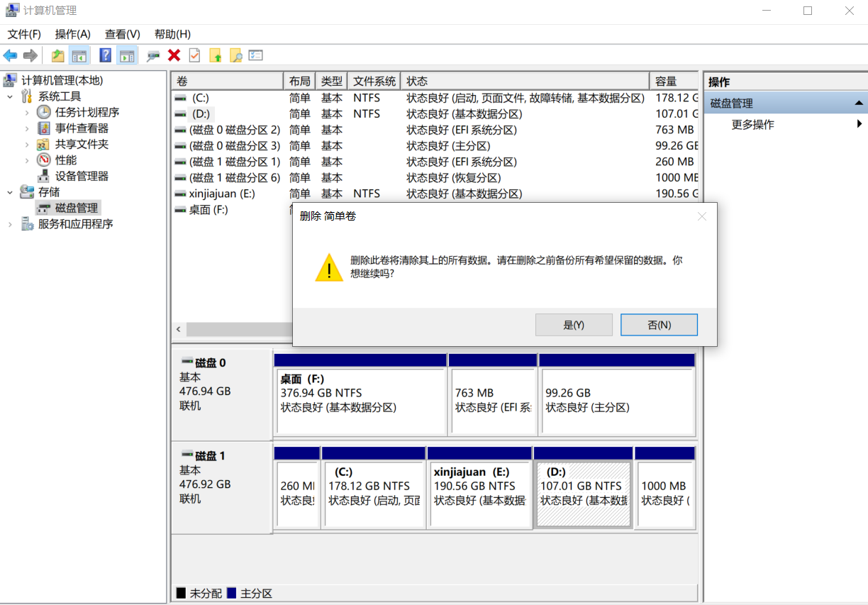Image resolution: width=868 pixels, height=605 pixels.
Task: Open the 操作(A) menu
Action: coord(73,34)
